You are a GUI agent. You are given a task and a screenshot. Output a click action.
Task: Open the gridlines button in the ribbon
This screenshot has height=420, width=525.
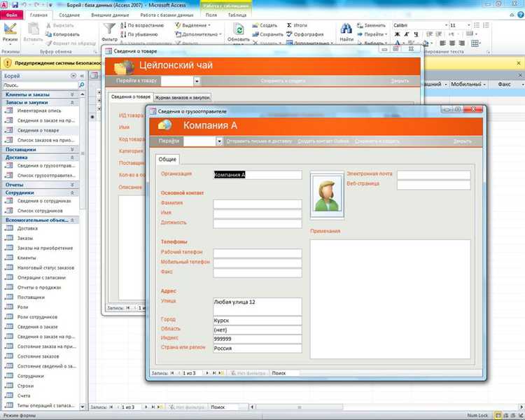[475, 43]
